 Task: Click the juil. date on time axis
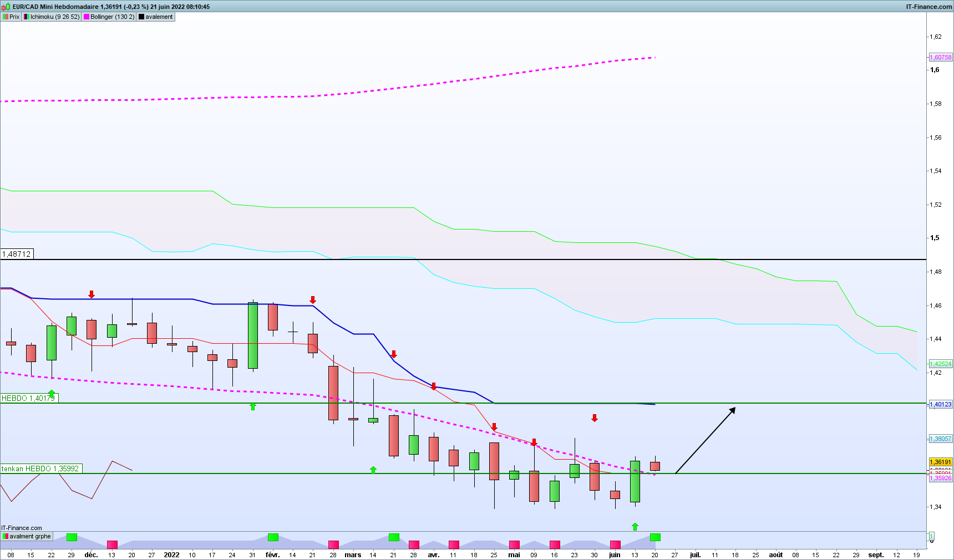point(695,554)
